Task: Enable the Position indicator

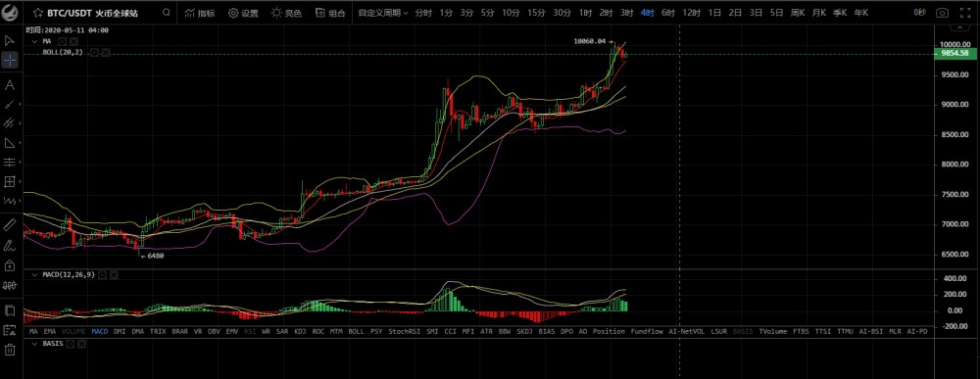Action: pos(609,331)
